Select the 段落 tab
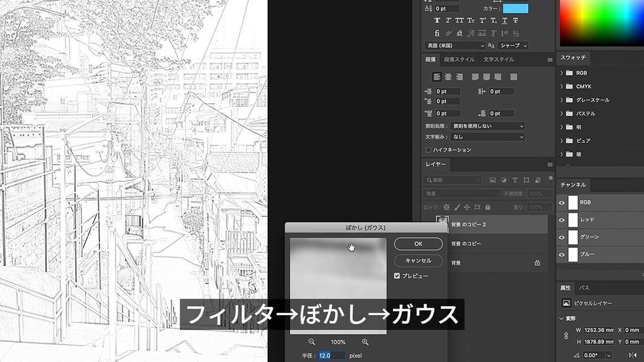This screenshot has width=644, height=362. 431,60
